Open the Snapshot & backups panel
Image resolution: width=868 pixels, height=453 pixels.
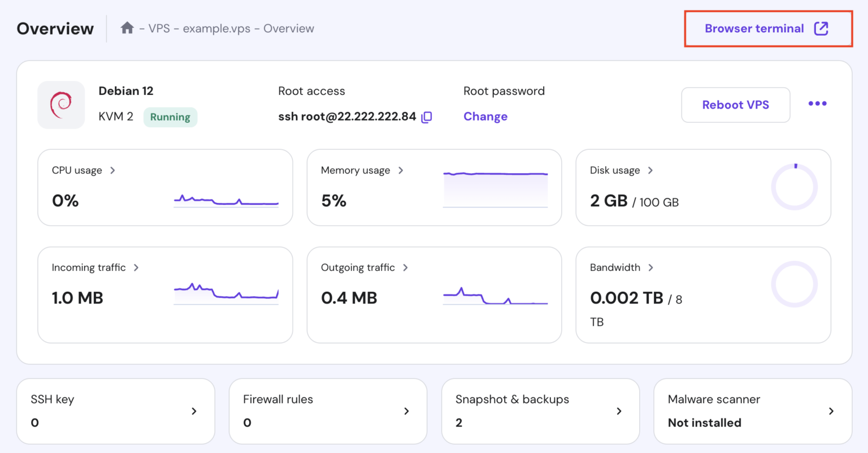[x=540, y=411]
